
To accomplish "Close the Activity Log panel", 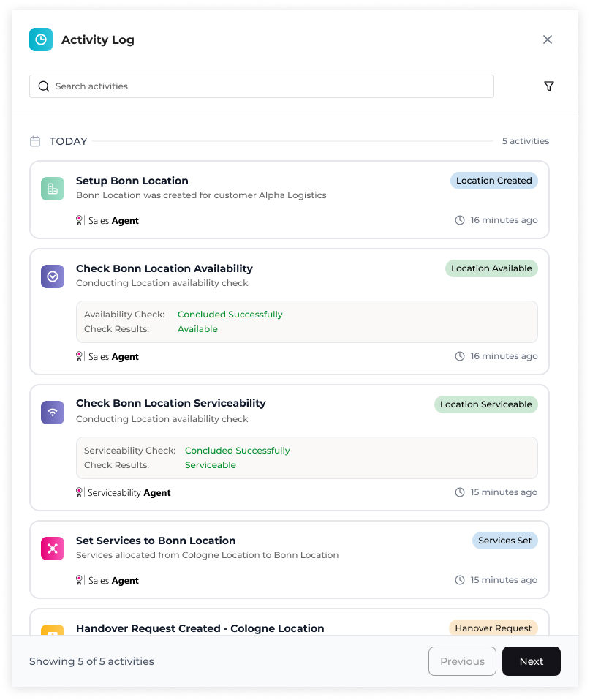I will [x=547, y=39].
